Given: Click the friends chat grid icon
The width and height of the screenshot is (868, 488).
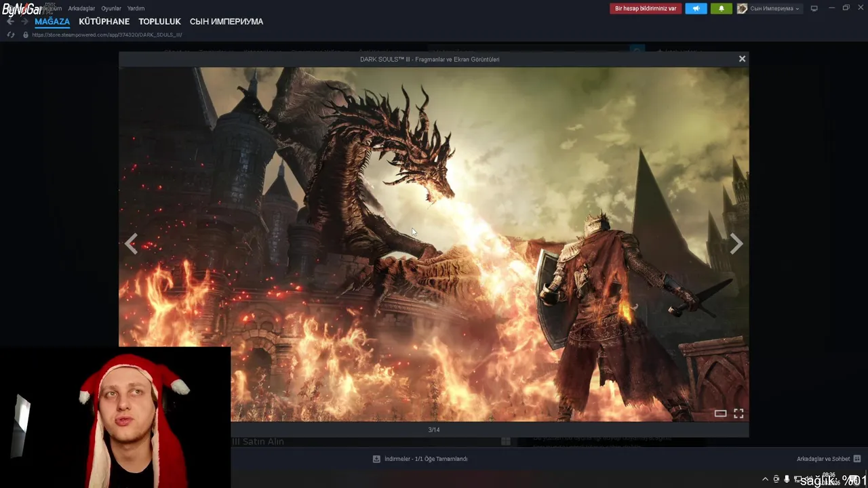Looking at the screenshot, I should (x=857, y=459).
